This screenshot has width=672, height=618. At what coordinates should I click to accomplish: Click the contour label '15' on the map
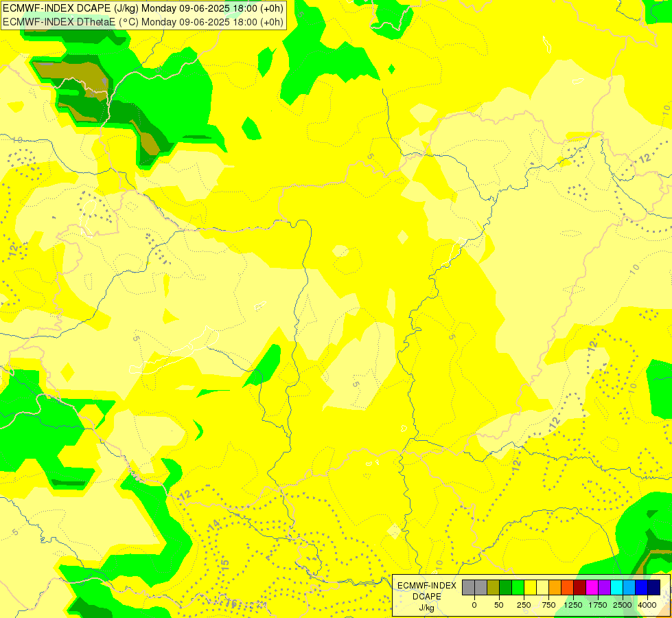[225, 565]
